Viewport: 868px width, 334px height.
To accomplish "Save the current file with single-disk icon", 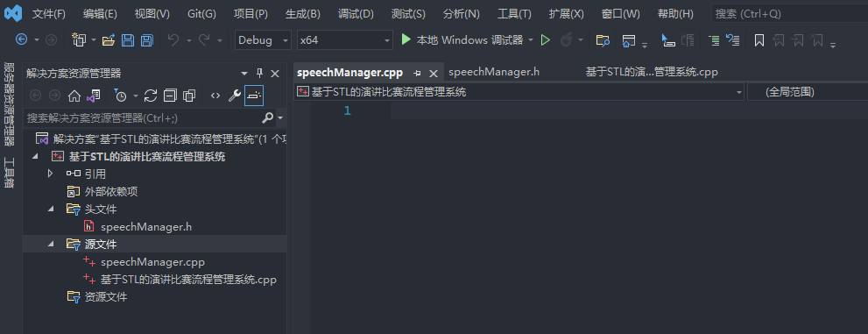I will [x=128, y=39].
